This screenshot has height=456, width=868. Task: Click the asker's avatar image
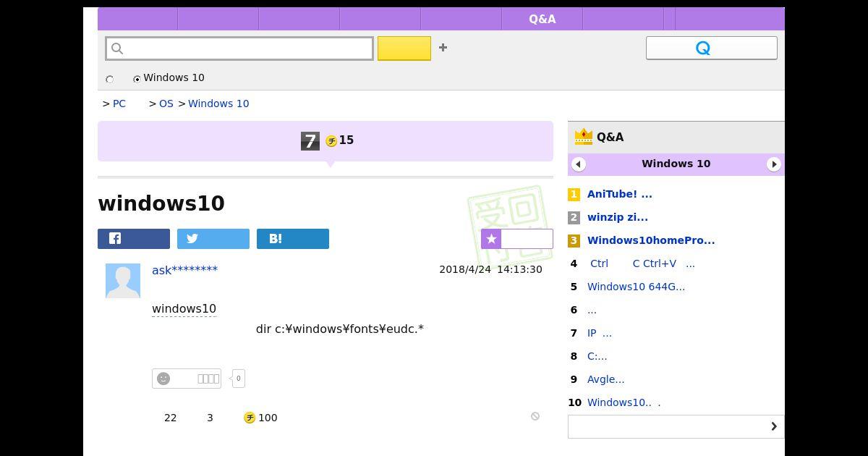(123, 281)
